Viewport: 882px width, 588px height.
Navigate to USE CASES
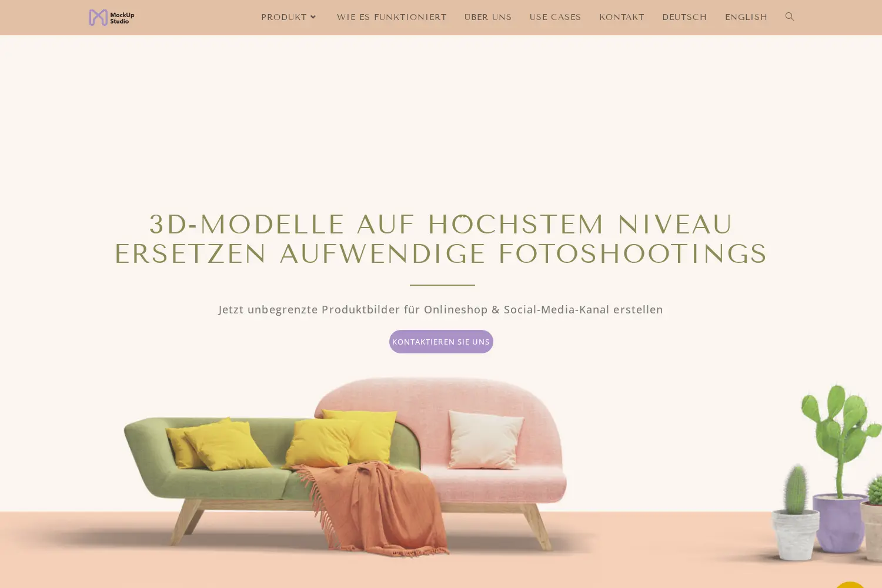(x=555, y=17)
